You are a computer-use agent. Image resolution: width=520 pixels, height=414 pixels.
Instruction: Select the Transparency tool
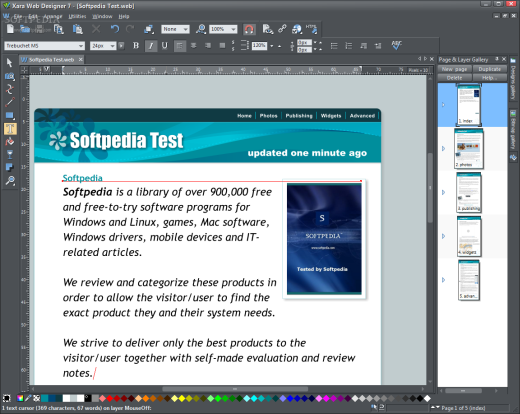[10, 154]
